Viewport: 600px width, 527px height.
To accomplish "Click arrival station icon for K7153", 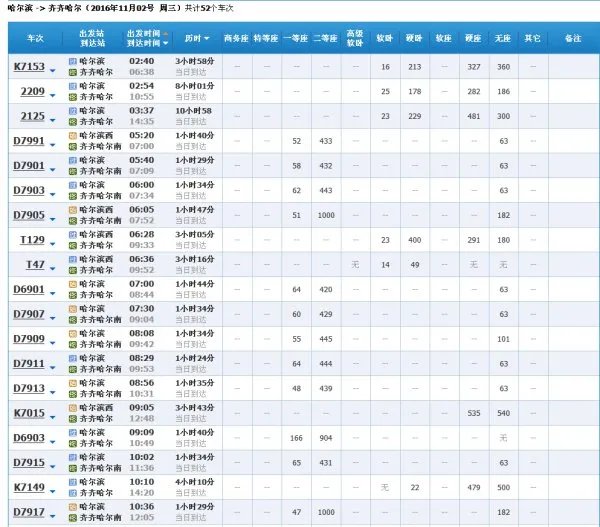I will click(x=73, y=72).
